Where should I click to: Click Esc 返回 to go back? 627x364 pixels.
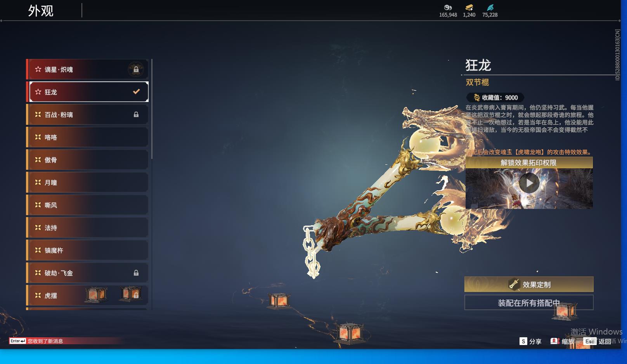tap(598, 341)
